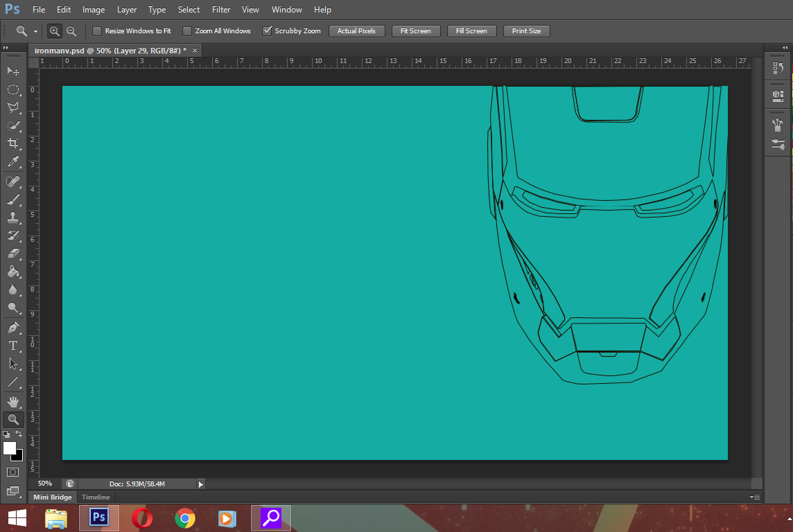Open Opera browser from the taskbar
793x532 pixels.
pyautogui.click(x=142, y=518)
